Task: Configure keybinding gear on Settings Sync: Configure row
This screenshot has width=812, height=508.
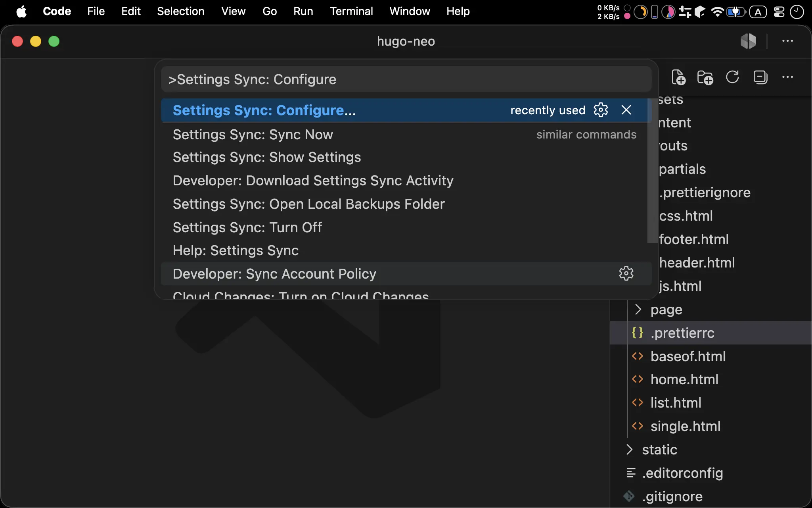Action: 601,110
